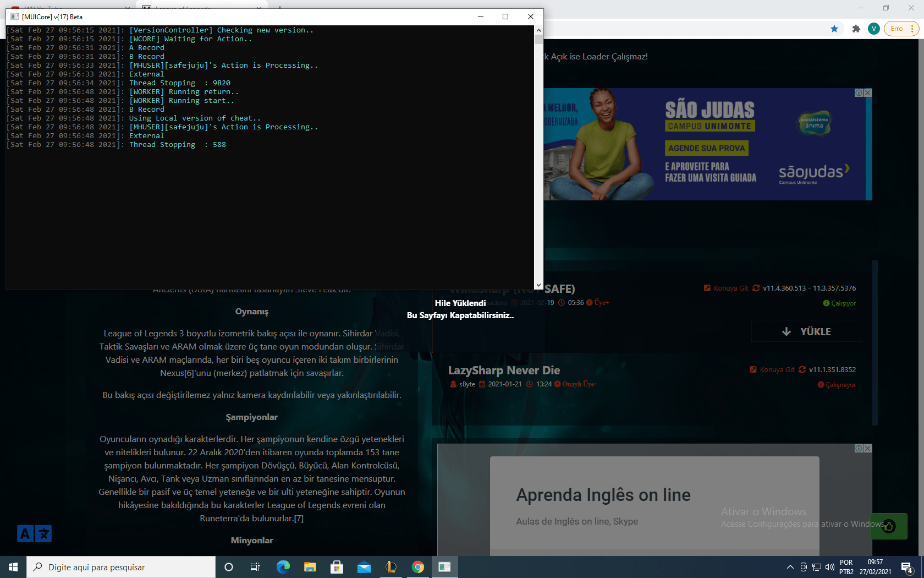Open the clock and date flyout

pyautogui.click(x=875, y=567)
